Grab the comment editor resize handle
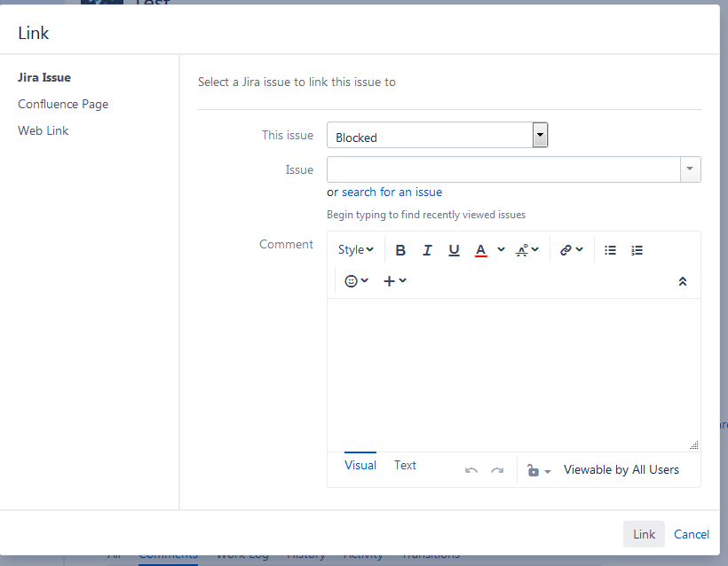 click(694, 445)
